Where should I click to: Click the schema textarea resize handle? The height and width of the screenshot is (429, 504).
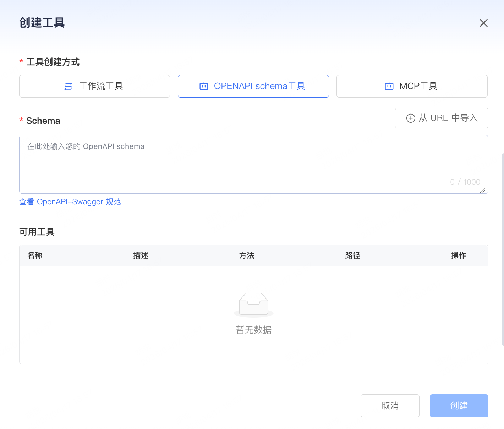tap(483, 190)
